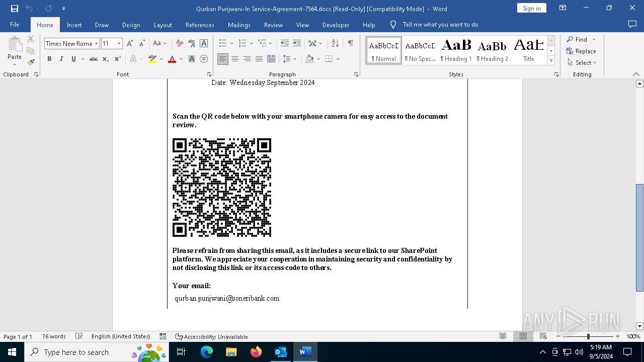The width and height of the screenshot is (644, 362).
Task: Click Clear All Formatting icon
Action: (x=180, y=44)
